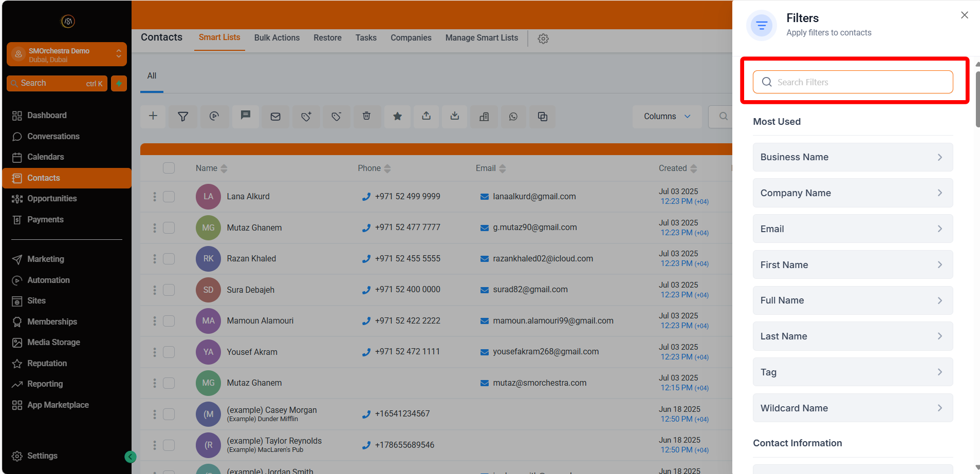980x474 pixels.
Task: Click the delete contacts trash icon
Action: click(x=366, y=116)
